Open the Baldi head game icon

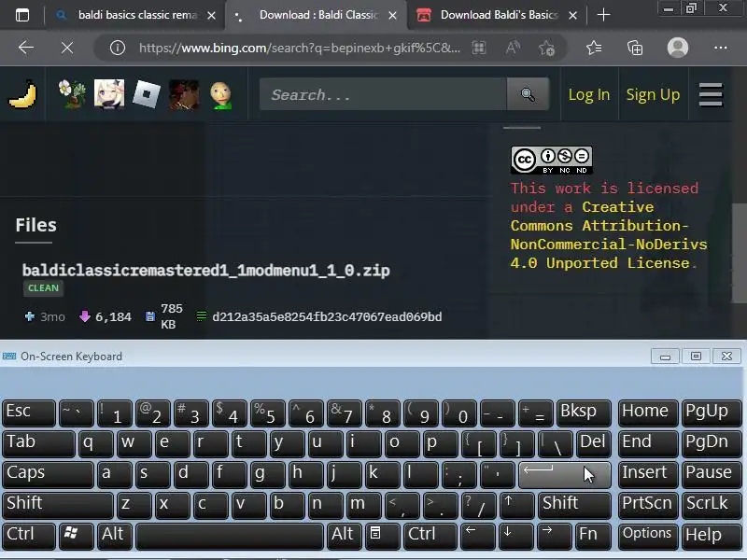click(221, 94)
